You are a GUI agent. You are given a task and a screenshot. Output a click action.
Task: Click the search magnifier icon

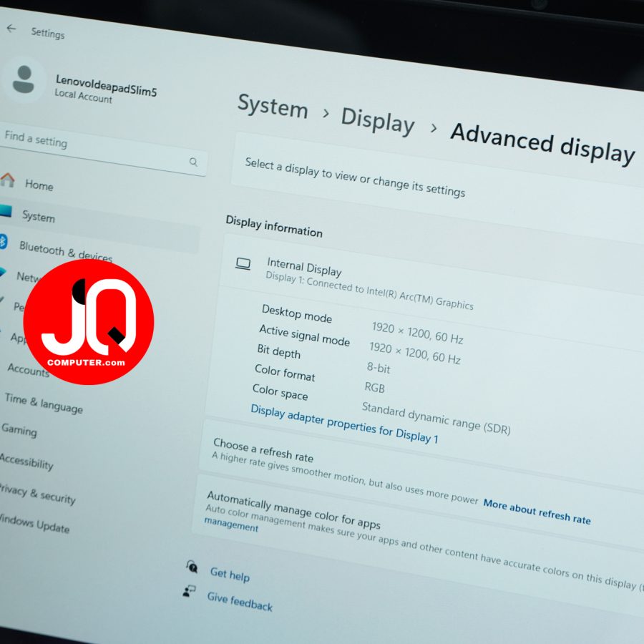pos(193,162)
